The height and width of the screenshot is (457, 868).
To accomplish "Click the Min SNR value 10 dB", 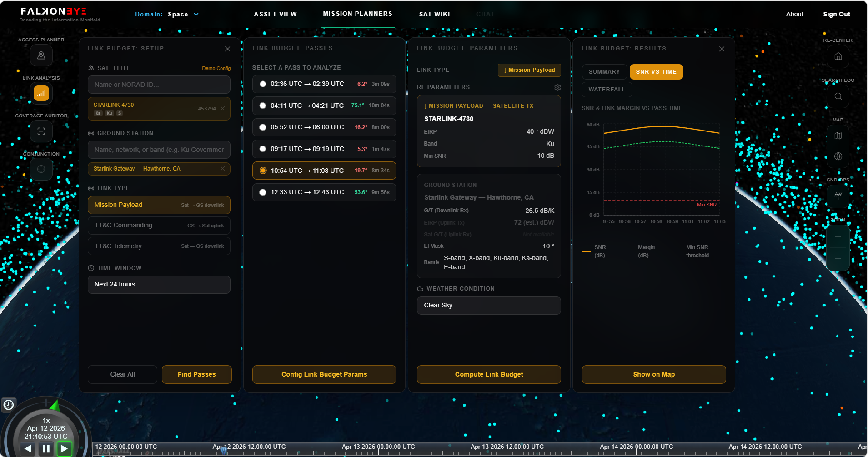I will (x=546, y=156).
